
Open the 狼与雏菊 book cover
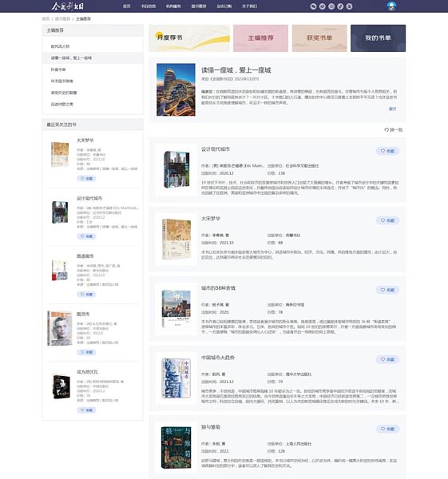tap(176, 448)
